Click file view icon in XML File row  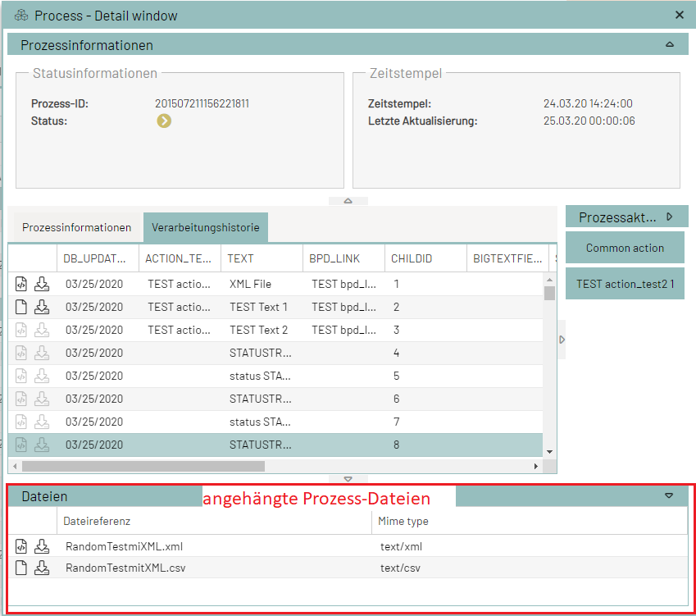(x=22, y=285)
